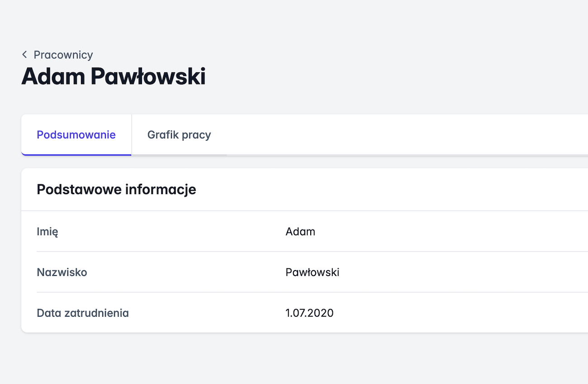The image size is (588, 384).
Task: Click the Data zatrudnienia field label
Action: [83, 313]
